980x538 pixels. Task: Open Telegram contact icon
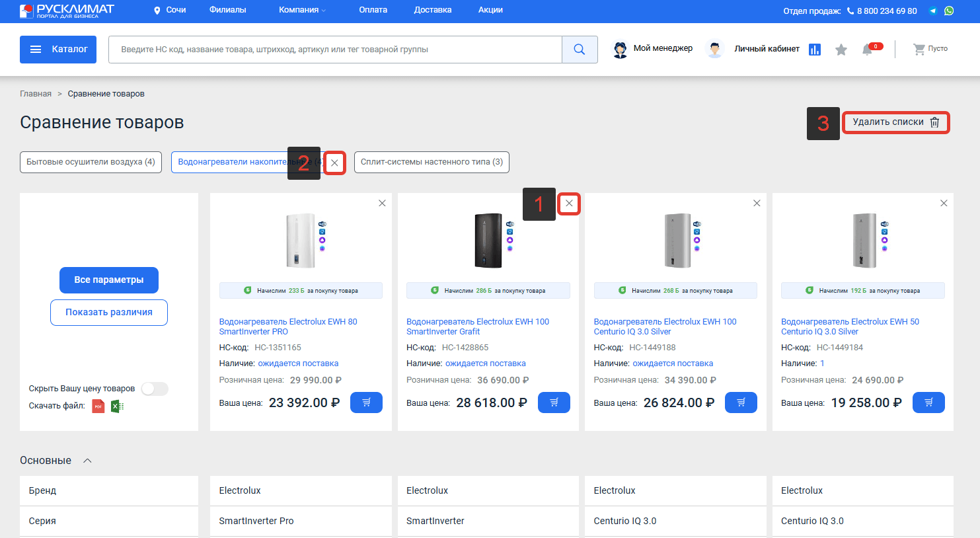coord(933,11)
